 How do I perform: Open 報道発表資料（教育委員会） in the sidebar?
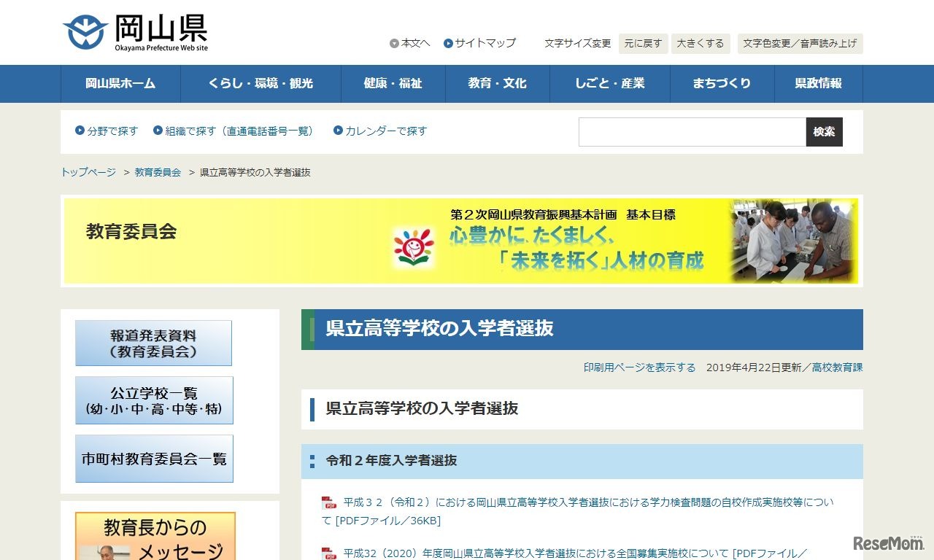coord(153,343)
